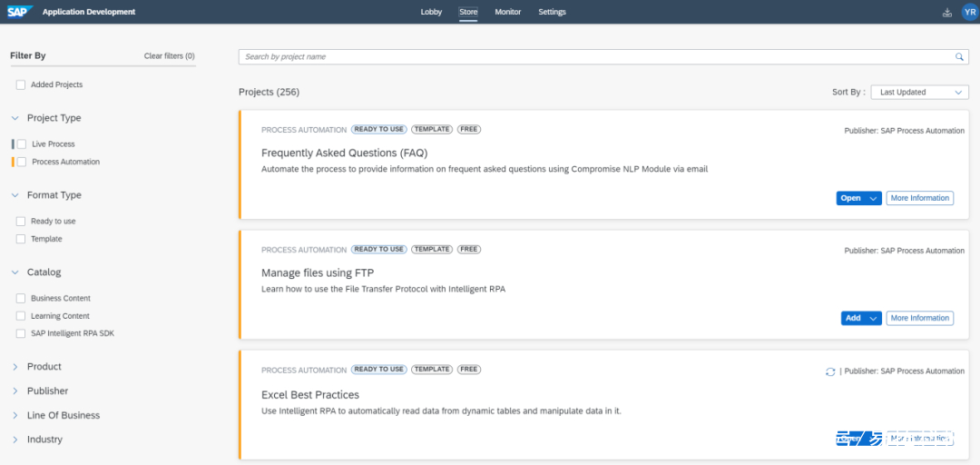Collapse the Format Type section
Image resolution: width=980 pixels, height=465 pixels.
tap(15, 195)
